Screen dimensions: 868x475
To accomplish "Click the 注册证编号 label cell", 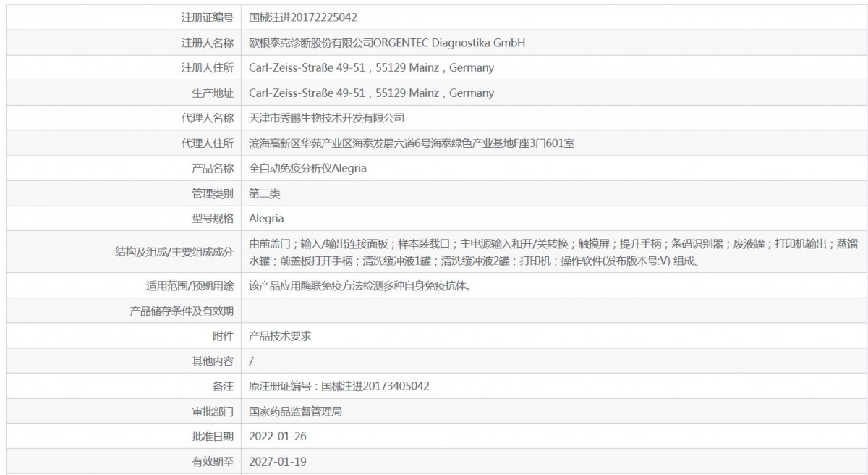I will point(207,17).
